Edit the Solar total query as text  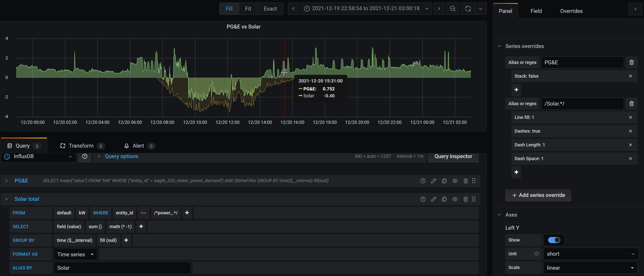coord(434,199)
